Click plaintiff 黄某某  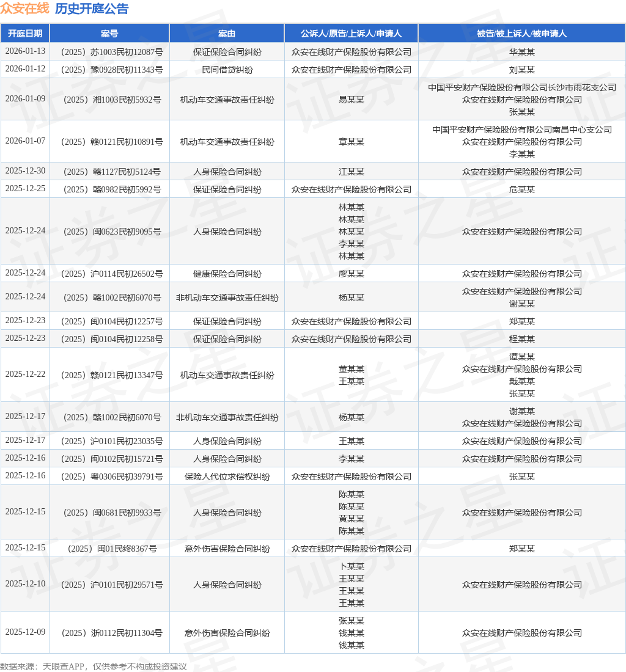pos(351,518)
